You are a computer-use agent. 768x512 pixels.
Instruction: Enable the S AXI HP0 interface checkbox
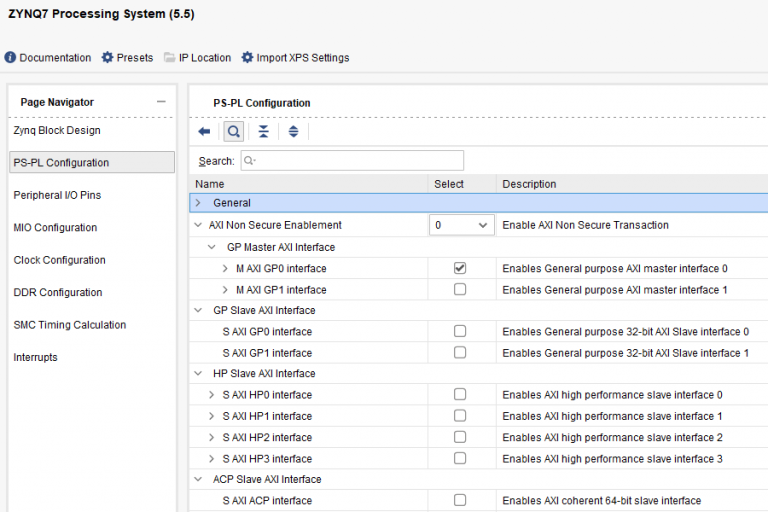click(460, 395)
